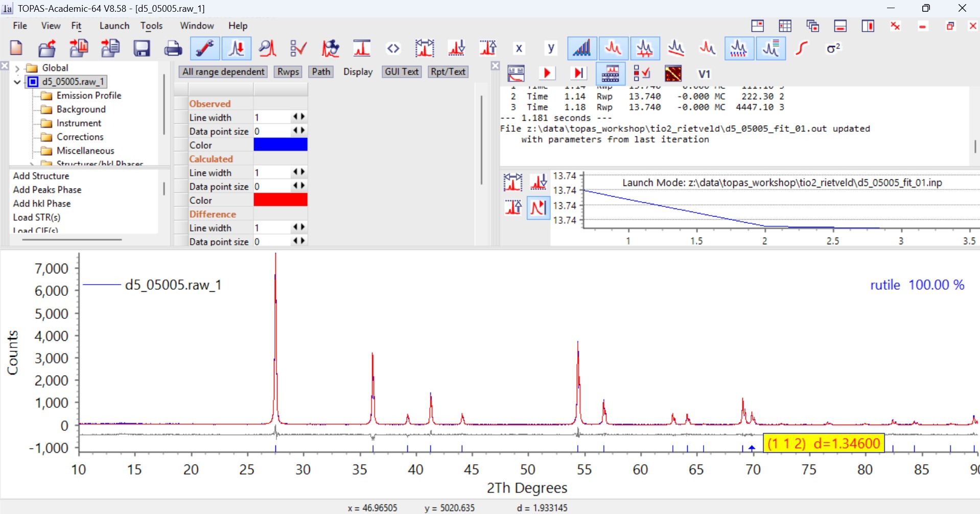
Task: Click the printer icon in toolbar
Action: 173,49
